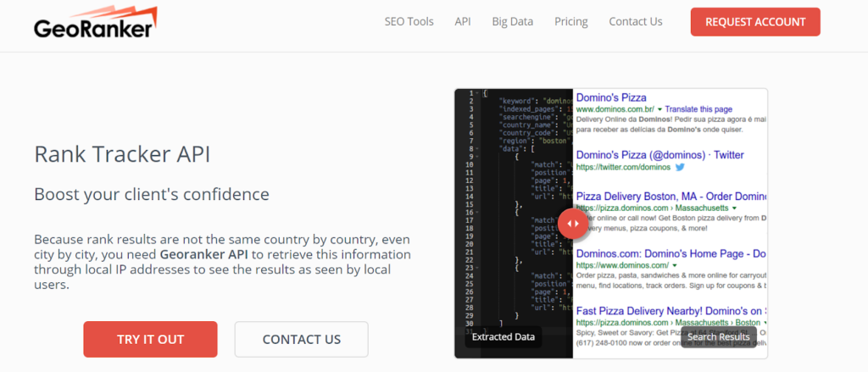Open Pizza Delivery Boston, MA result
This screenshot has height=372, width=868.
coord(671,197)
